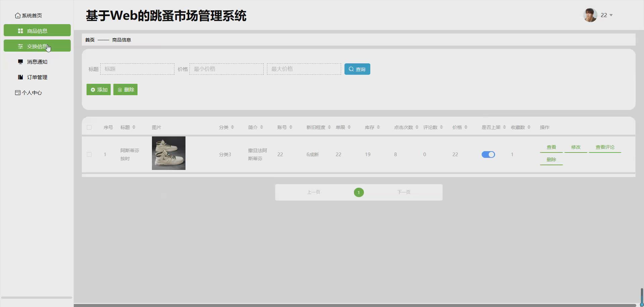Open 查看评论 for the listed item

click(605, 146)
